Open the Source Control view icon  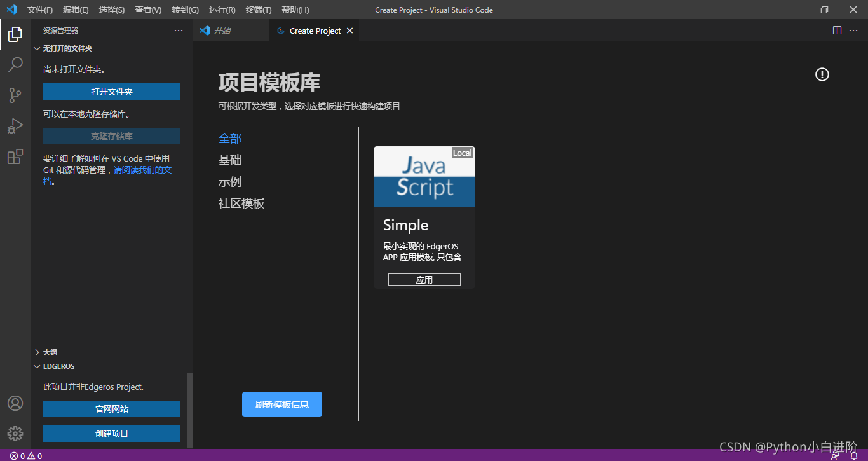click(15, 95)
